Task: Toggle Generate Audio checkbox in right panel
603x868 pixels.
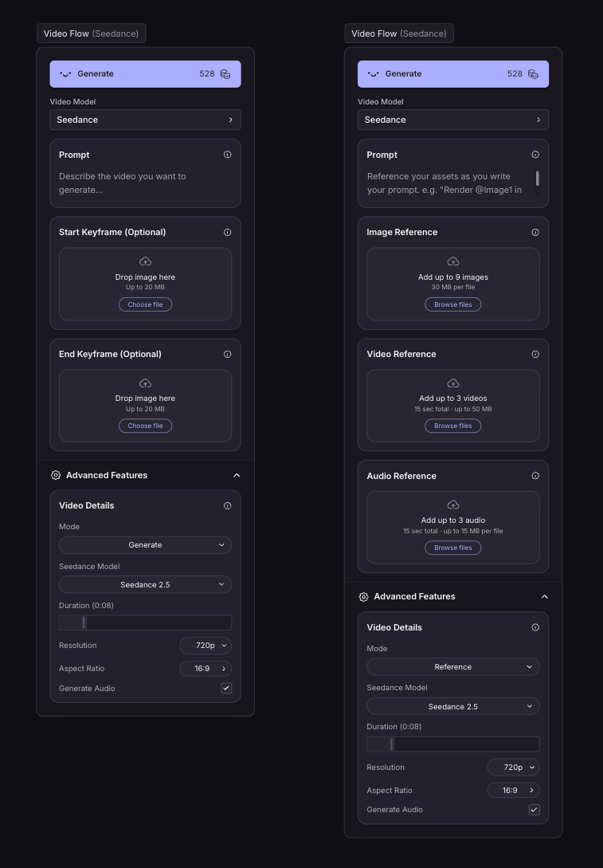Action: 534,810
